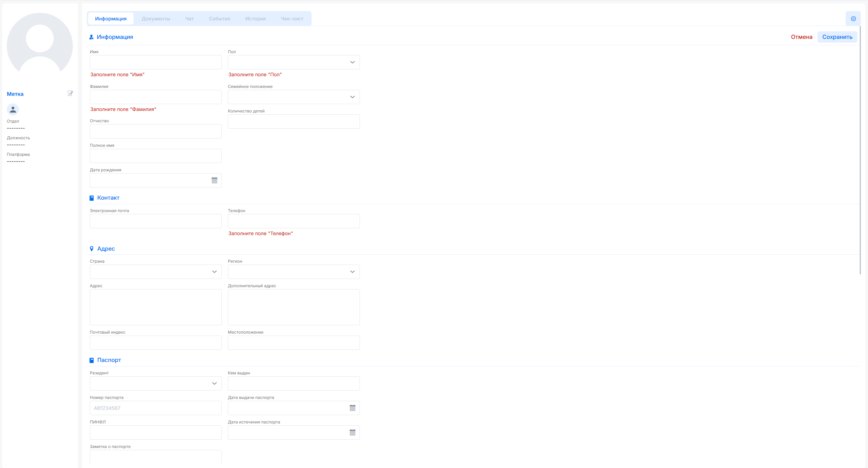Click the map pin icon beside Адрес
The height and width of the screenshot is (468, 868).
pyautogui.click(x=91, y=249)
